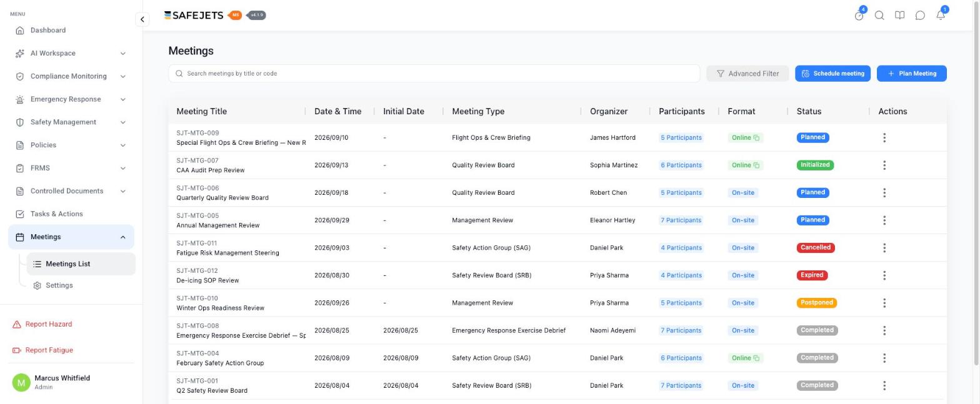
Task: Click the Plan Meeting button
Action: pos(911,73)
